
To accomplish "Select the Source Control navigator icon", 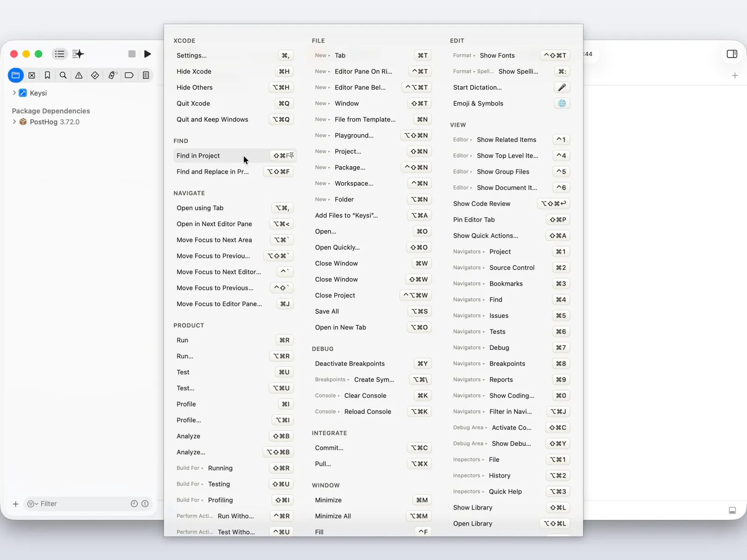I will (x=32, y=75).
